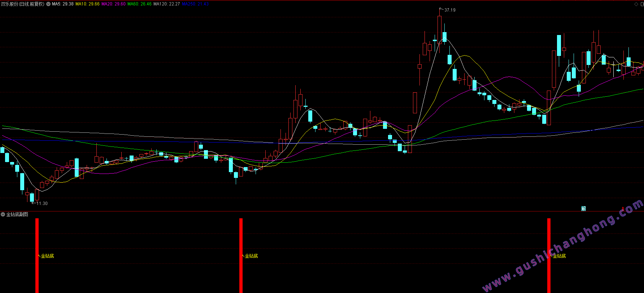Viewport: 644px width, 293px height.
Task: Select the 双乐股份(日线 前复权) chart title
Action: point(23,4)
